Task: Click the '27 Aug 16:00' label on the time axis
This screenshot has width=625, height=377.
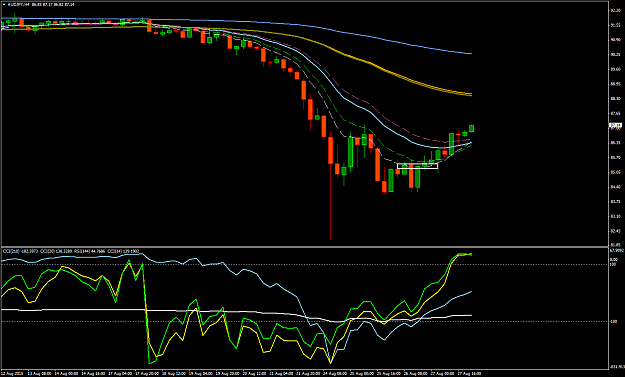Action: pyautogui.click(x=470, y=373)
